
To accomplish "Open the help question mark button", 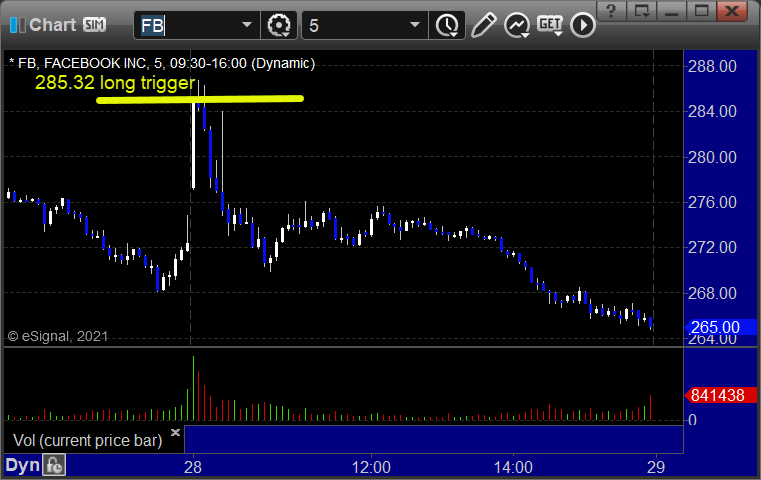I will (x=612, y=11).
